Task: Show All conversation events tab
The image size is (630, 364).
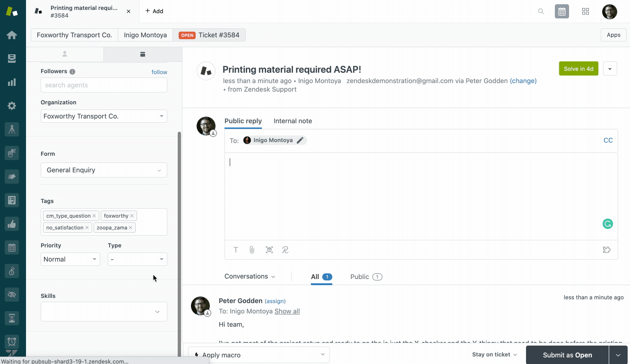Action: click(x=321, y=277)
